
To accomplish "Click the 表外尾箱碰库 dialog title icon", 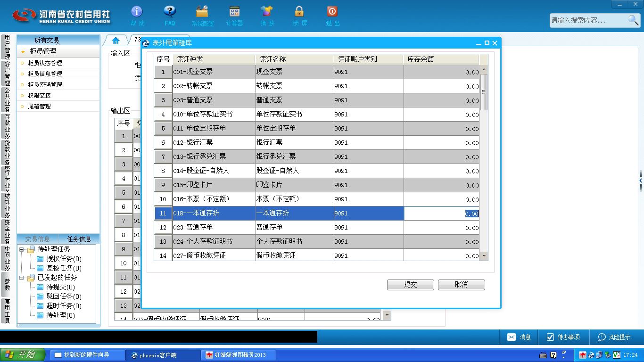I will tap(146, 43).
